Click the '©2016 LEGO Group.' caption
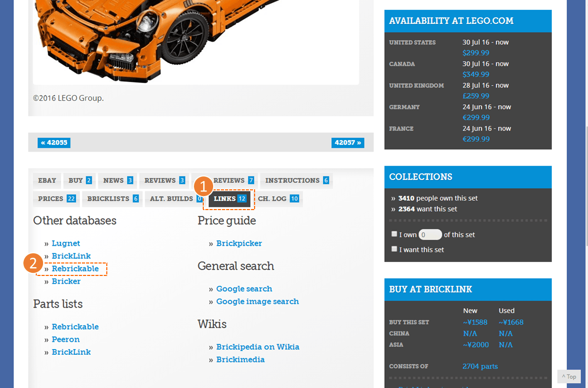This screenshot has height=388, width=588. point(68,99)
